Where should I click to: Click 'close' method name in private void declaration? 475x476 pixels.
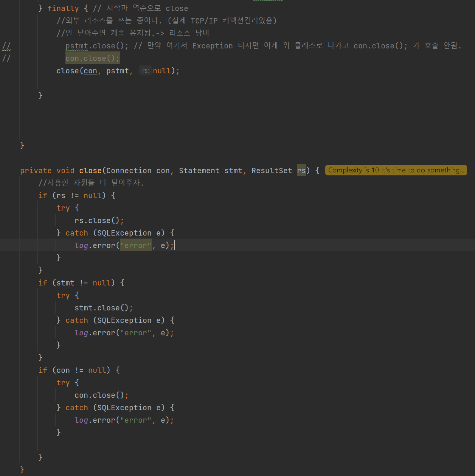point(90,171)
